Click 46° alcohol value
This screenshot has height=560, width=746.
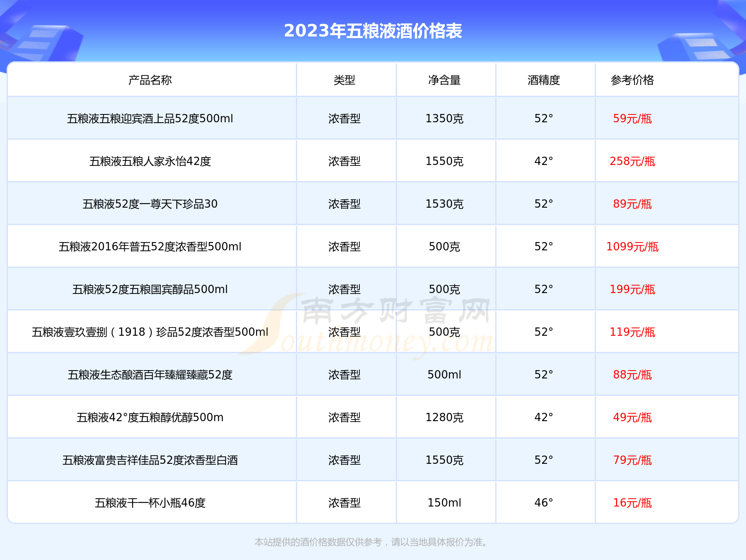coord(544,503)
